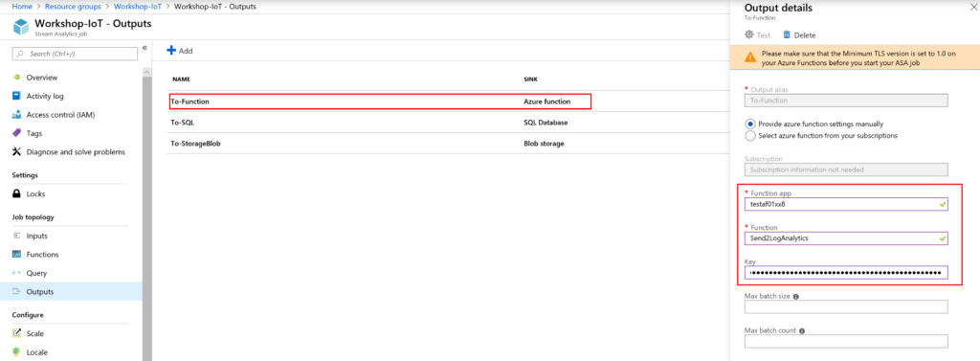Collapse the sidebar with double-chevron
This screenshot has height=361, width=980.
145,48
